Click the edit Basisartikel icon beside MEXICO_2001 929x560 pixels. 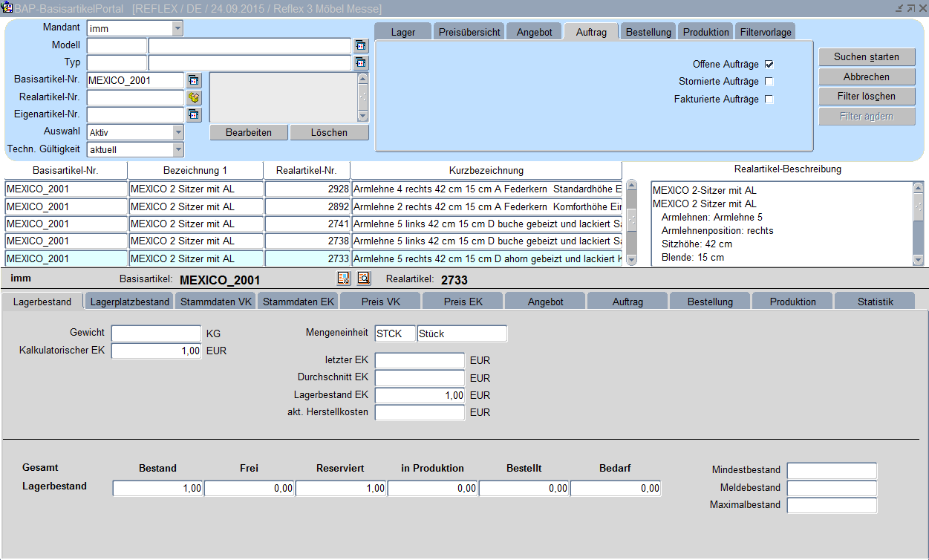[343, 279]
